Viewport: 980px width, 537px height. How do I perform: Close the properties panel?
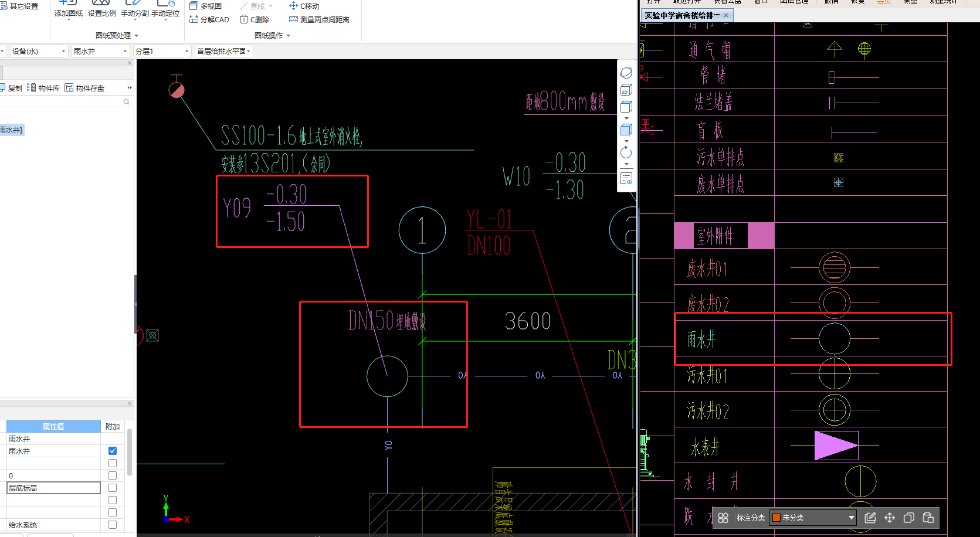(130, 403)
